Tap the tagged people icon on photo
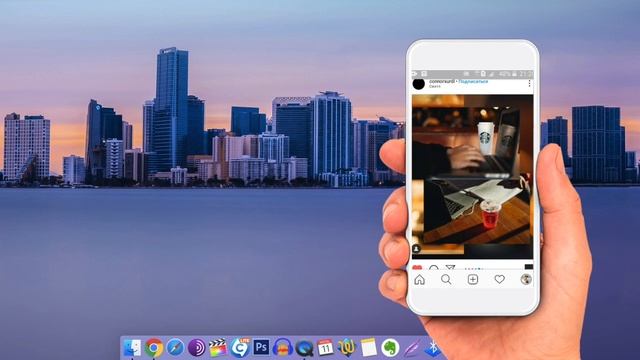This screenshot has height=360, width=640. 416,249
